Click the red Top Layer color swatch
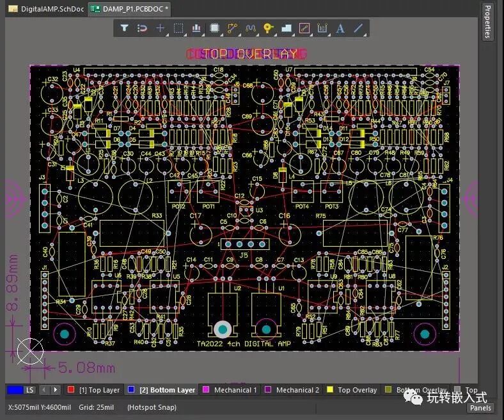 (71, 389)
